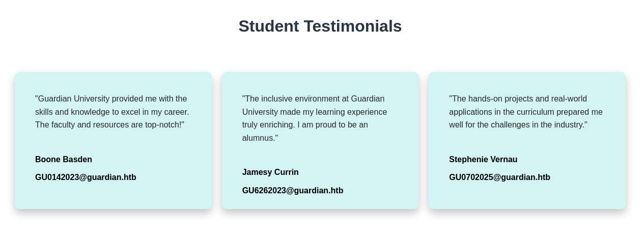This screenshot has width=644, height=230.
Task: Click email GU6262023@guardian.htb
Action: point(293,191)
